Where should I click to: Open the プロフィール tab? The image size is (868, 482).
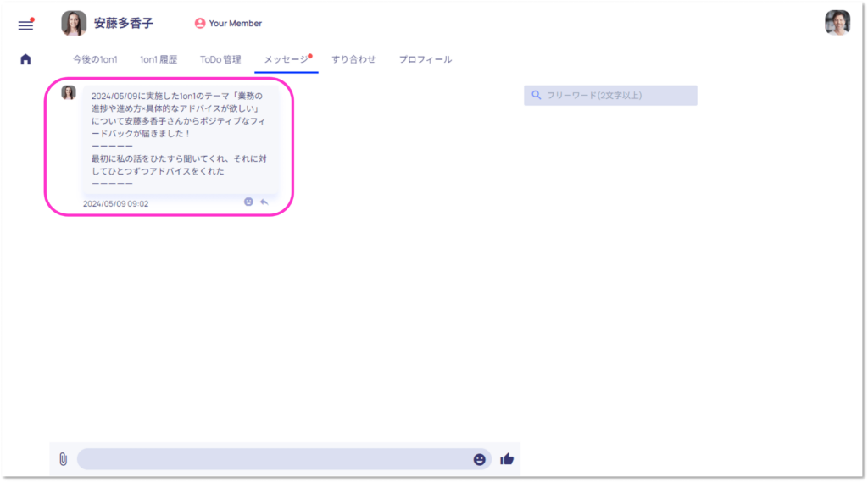tap(426, 59)
